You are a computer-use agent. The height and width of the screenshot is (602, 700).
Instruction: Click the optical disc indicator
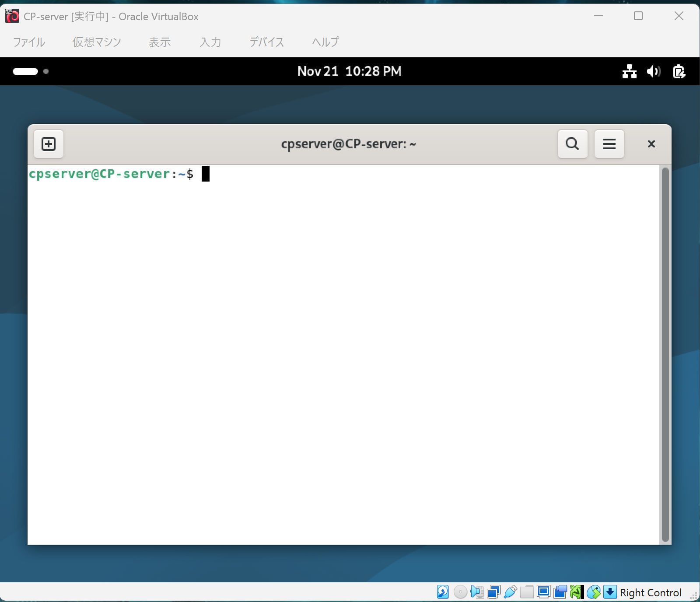point(460,592)
